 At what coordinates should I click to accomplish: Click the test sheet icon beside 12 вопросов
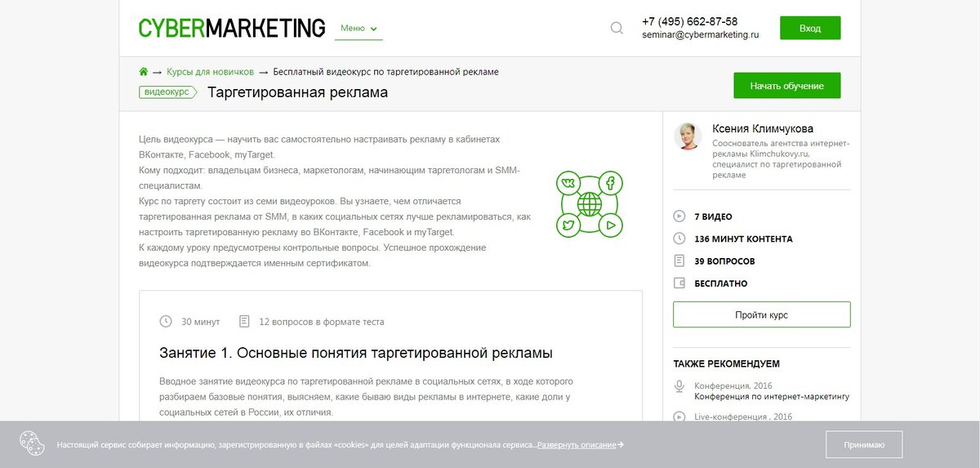244,321
